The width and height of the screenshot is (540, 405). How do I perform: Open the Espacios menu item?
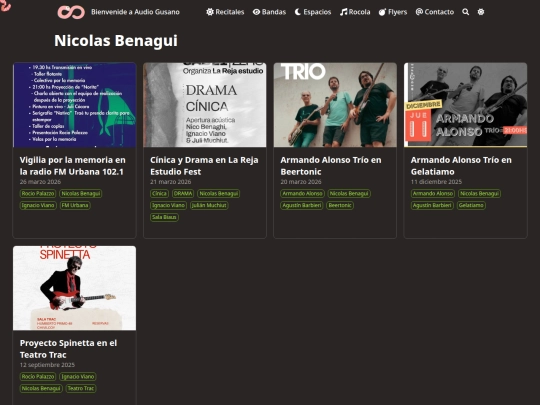click(313, 12)
